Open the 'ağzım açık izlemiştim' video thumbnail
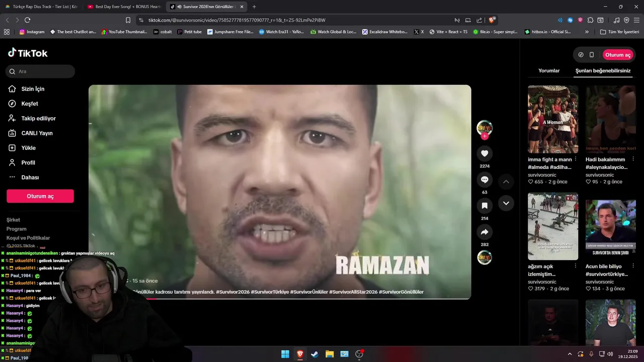This screenshot has height=362, width=644. [553, 226]
